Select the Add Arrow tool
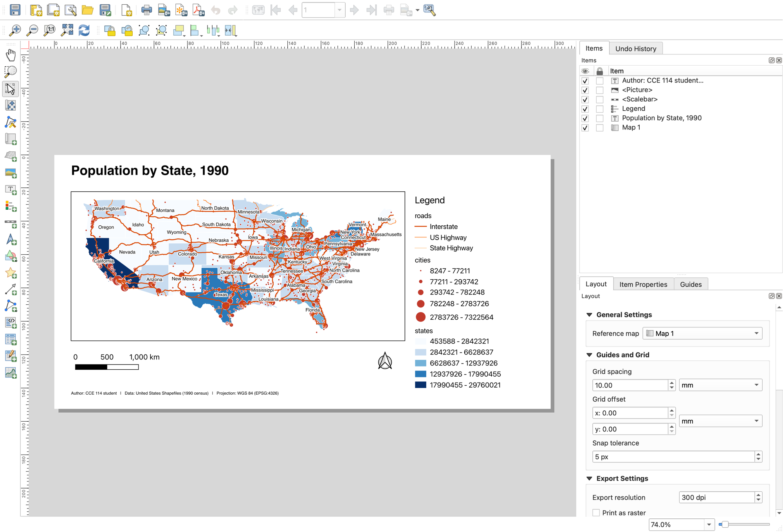This screenshot has height=532, width=783. pyautogui.click(x=11, y=289)
